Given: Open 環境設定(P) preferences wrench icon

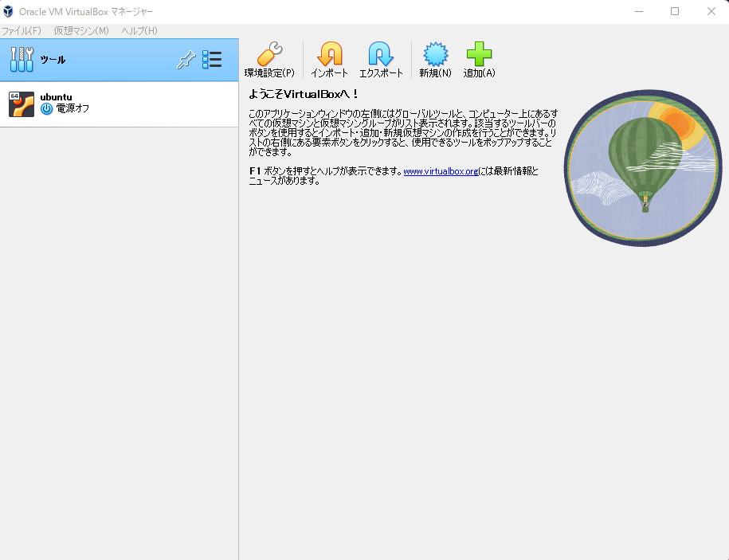Looking at the screenshot, I should click(269, 54).
